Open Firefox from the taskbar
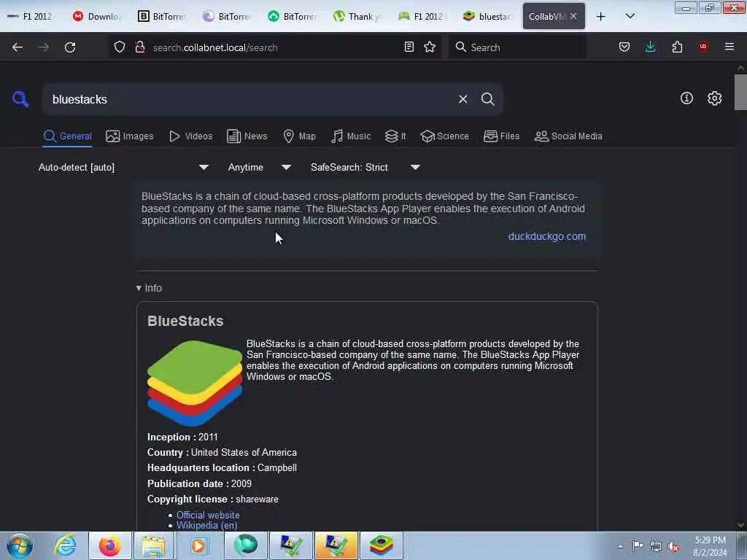This screenshot has width=747, height=560. pyautogui.click(x=109, y=545)
